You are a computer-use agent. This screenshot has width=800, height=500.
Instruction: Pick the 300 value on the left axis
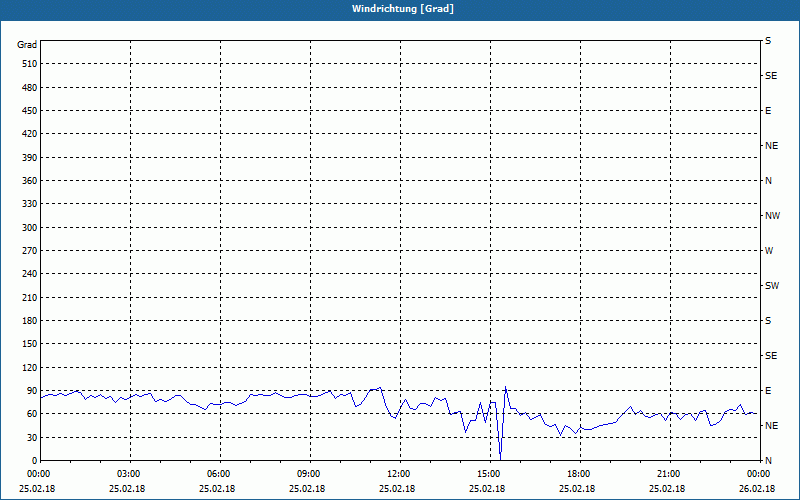click(30, 228)
